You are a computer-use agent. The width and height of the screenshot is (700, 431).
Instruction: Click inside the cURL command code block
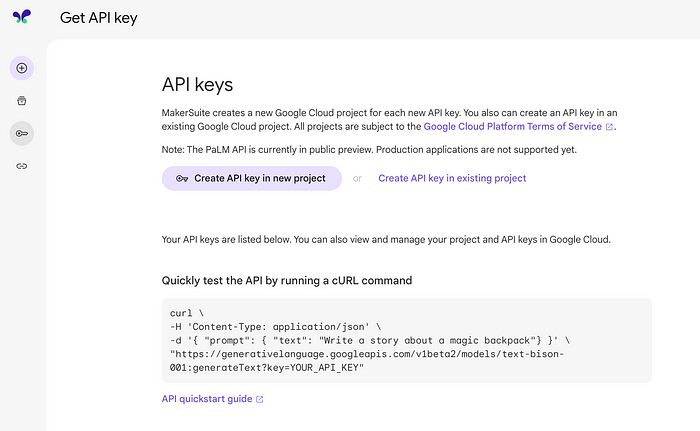point(407,340)
